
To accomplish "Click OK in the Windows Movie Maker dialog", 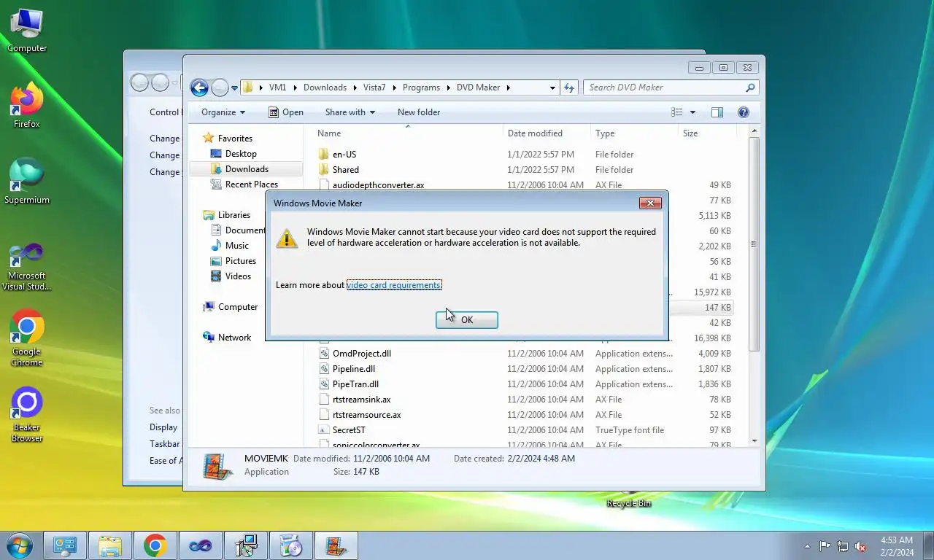I will (x=467, y=319).
